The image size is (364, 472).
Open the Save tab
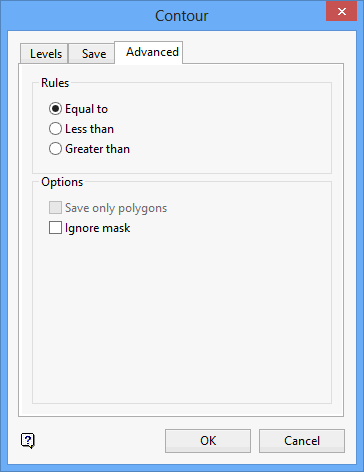click(x=92, y=53)
